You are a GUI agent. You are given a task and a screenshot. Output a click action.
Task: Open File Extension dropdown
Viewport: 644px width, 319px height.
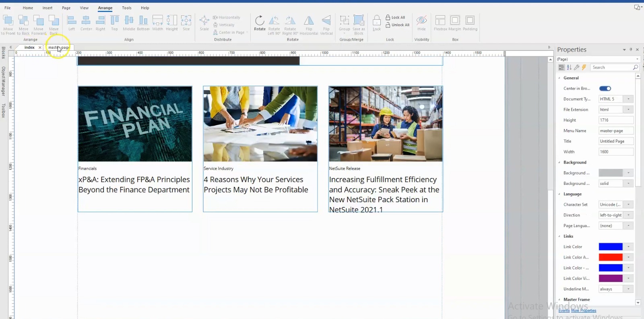[628, 110]
